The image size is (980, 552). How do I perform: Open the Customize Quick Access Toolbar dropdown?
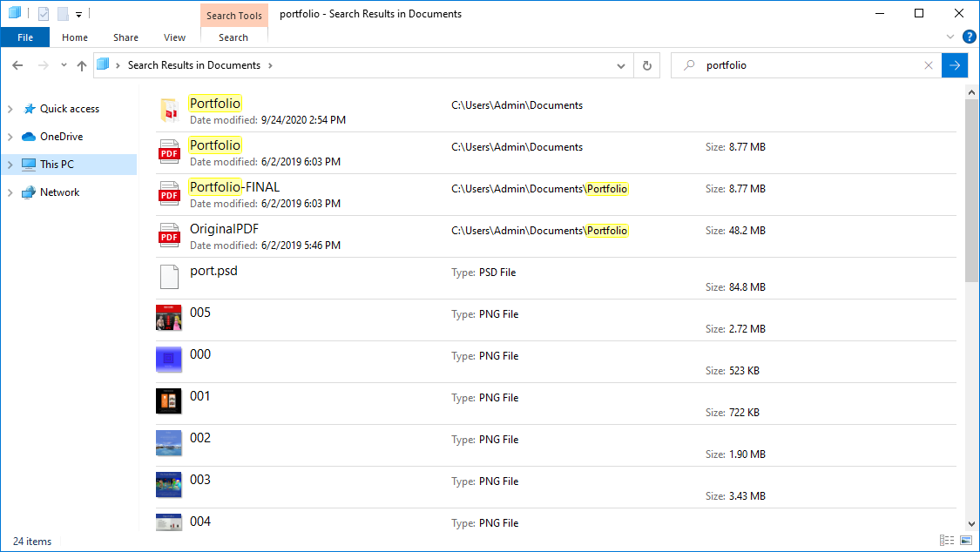click(79, 15)
